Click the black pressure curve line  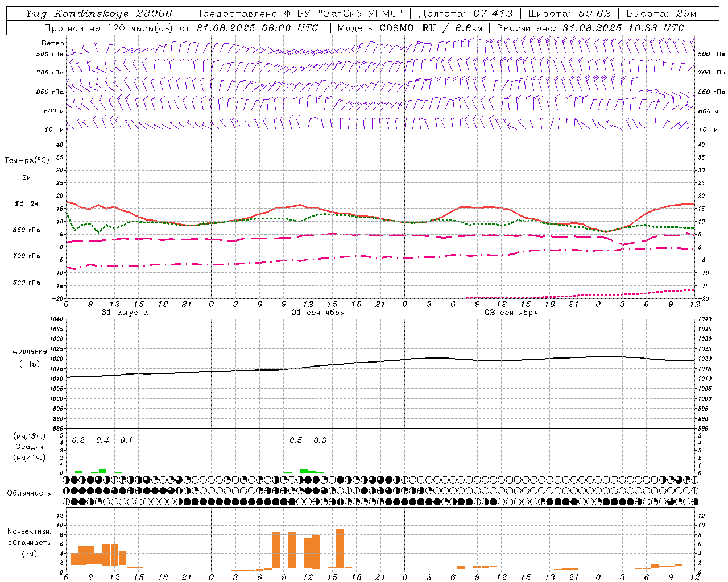pos(380,363)
